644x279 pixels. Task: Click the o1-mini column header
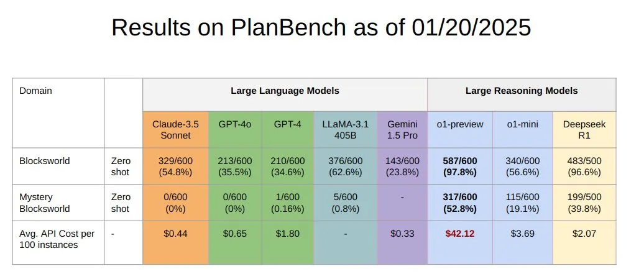pyautogui.click(x=522, y=124)
